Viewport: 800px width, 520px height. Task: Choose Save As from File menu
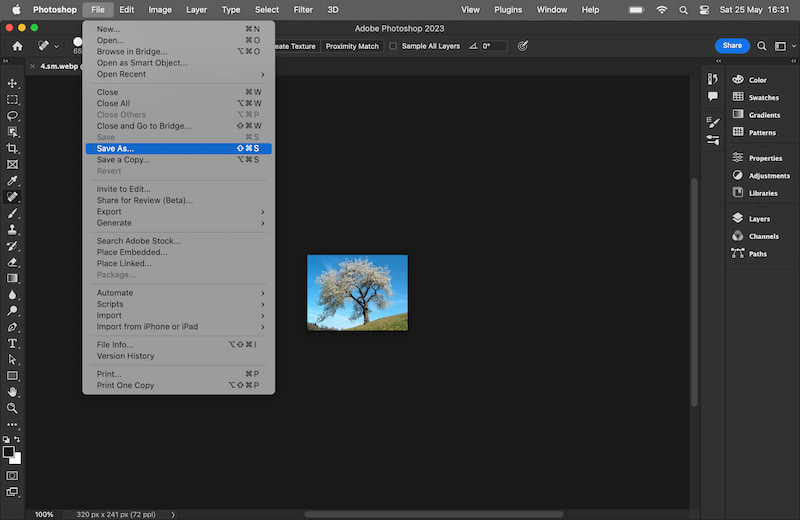pyautogui.click(x=179, y=148)
